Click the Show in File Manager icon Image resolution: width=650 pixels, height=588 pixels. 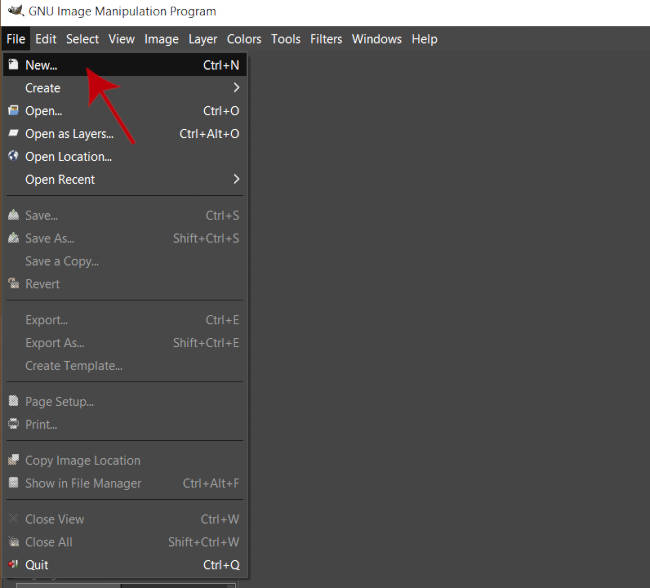pyautogui.click(x=13, y=483)
